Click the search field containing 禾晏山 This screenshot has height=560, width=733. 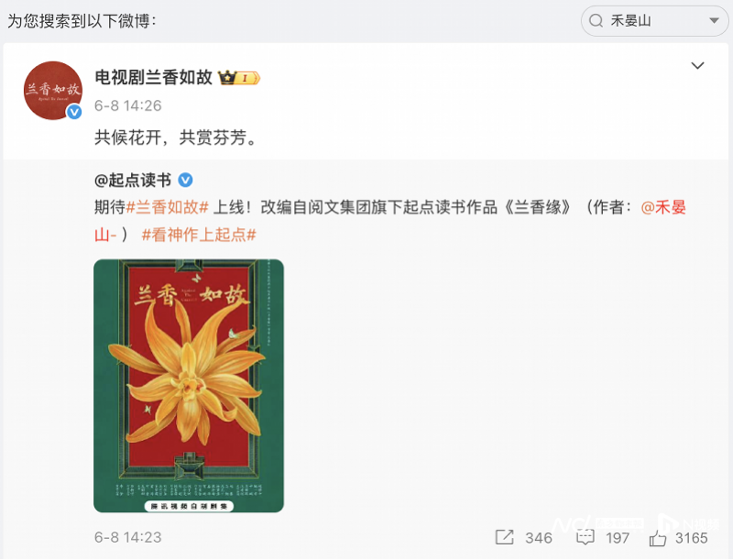coord(654,21)
